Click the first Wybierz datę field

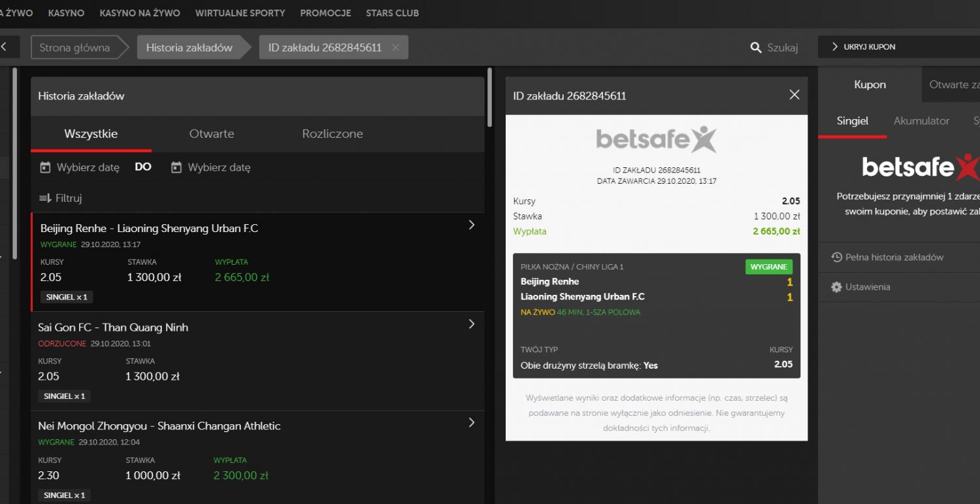tap(80, 167)
